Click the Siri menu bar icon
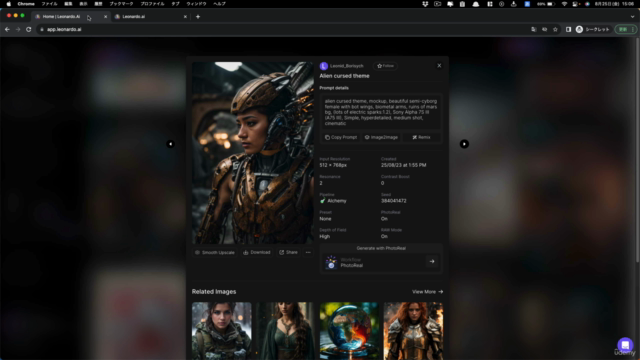 (x=587, y=4)
